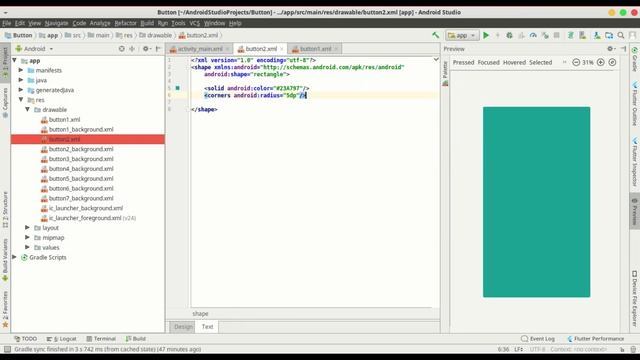Click the teal shape preview rectangle
This screenshot has width=640, height=360.
536,202
